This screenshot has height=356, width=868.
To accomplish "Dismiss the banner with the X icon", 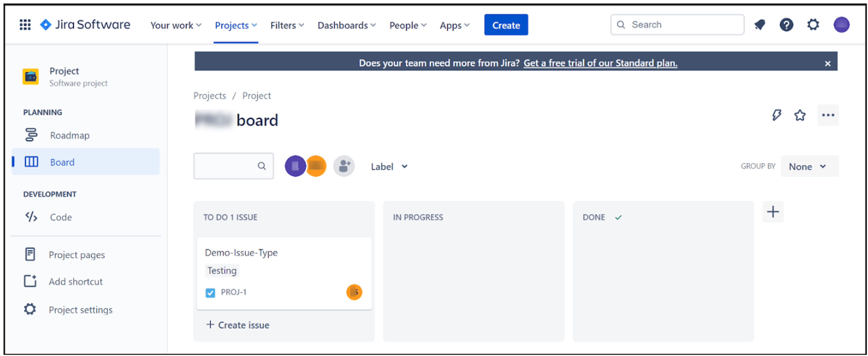I will coord(827,63).
